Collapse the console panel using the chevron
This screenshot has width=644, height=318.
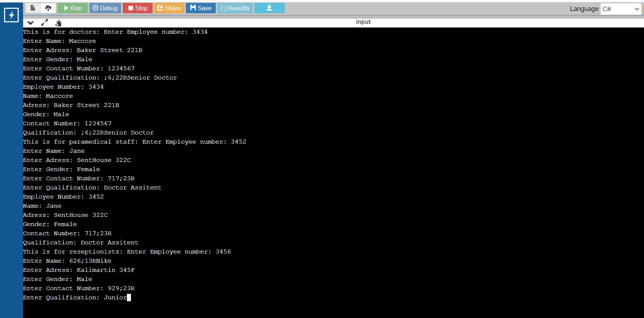[x=30, y=23]
